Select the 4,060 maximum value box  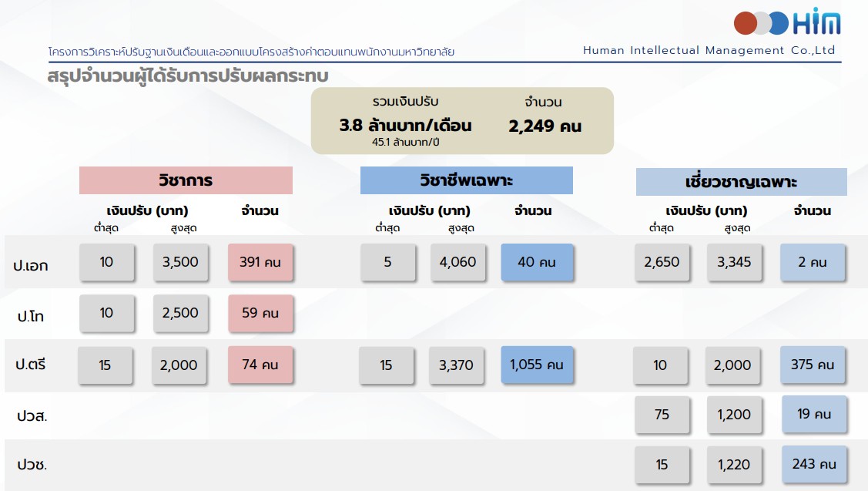457,262
